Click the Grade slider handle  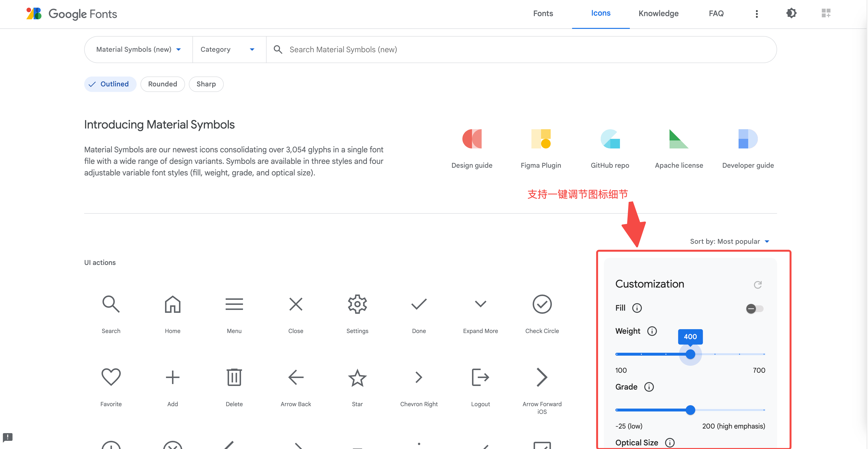pyautogui.click(x=690, y=410)
